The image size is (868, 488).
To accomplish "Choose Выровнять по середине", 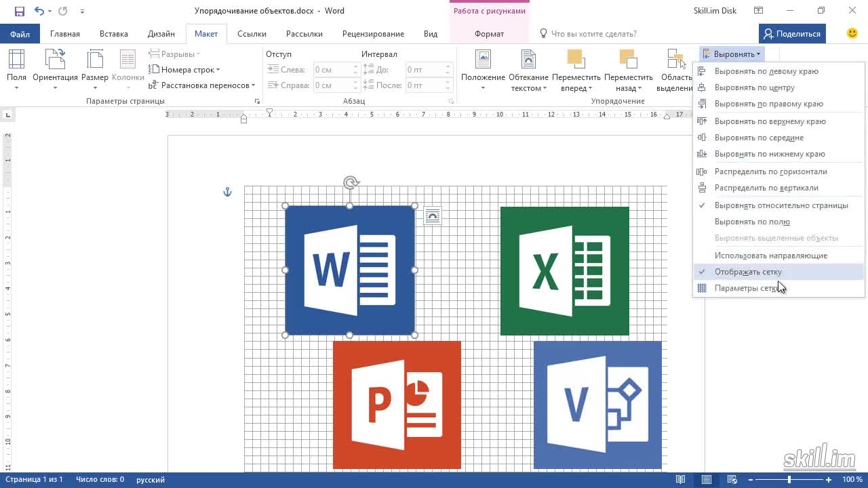I will coord(780,138).
